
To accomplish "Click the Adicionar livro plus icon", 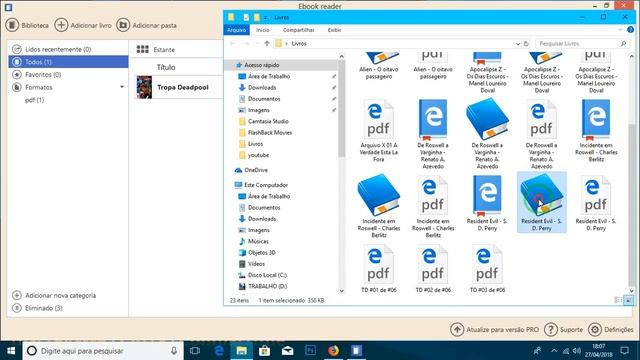I will [x=61, y=25].
